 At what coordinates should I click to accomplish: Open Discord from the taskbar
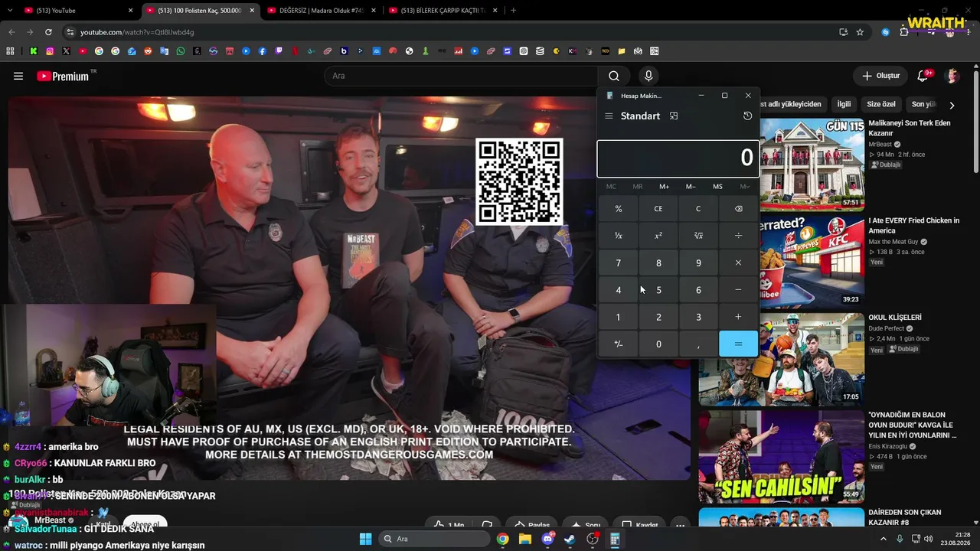coord(547,539)
